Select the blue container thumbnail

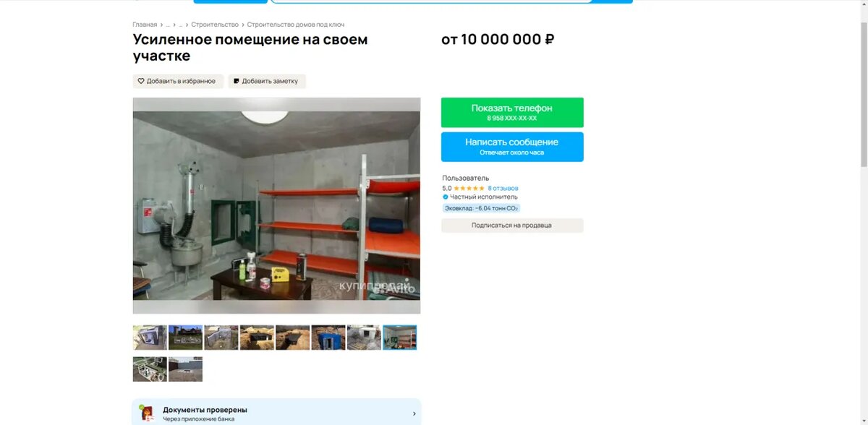tap(328, 338)
